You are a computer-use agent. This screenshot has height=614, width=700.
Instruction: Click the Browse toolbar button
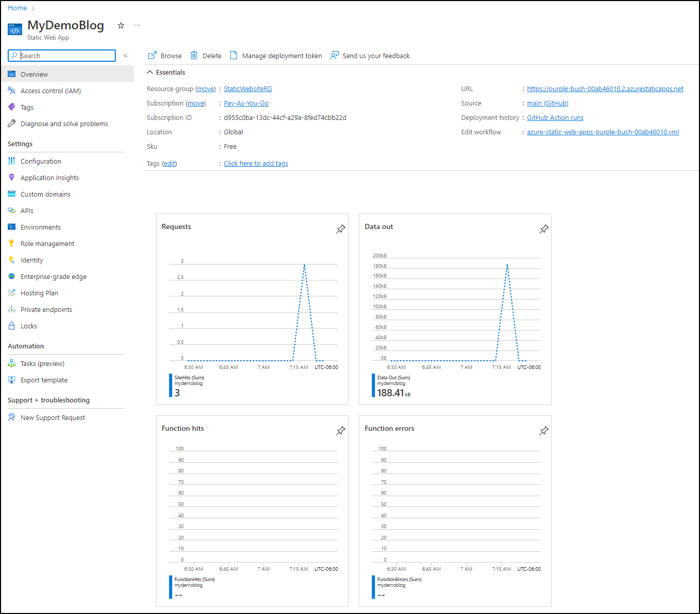point(165,56)
